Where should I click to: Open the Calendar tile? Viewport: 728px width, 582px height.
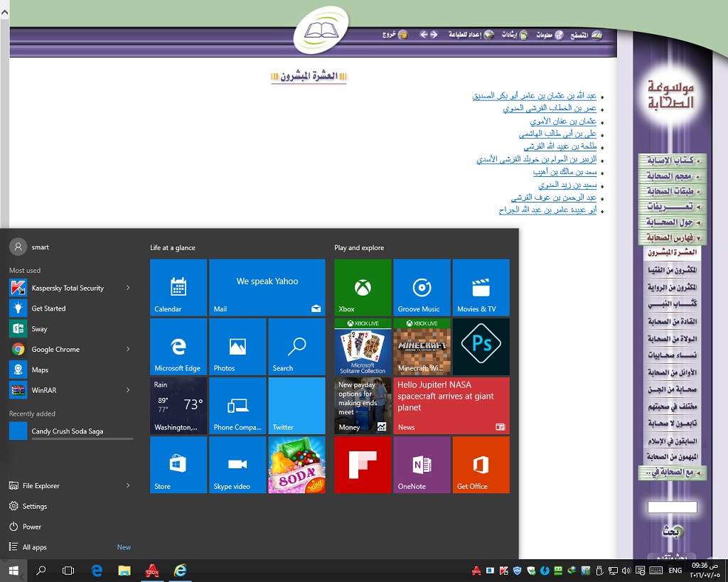click(178, 288)
